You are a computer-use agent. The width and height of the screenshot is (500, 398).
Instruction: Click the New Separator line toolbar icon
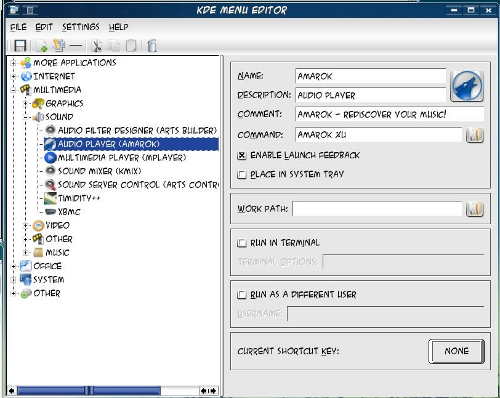point(76,46)
